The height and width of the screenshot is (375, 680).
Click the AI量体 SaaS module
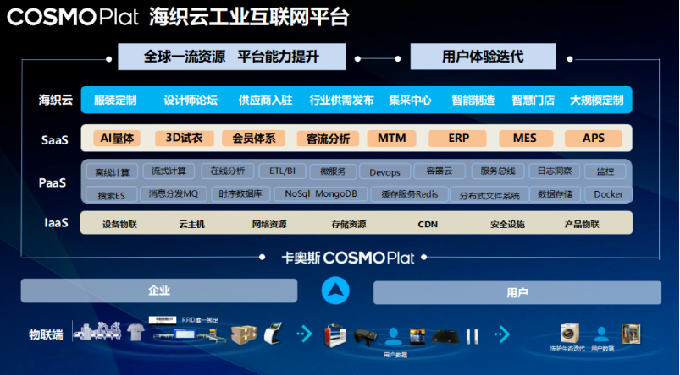[x=117, y=138]
